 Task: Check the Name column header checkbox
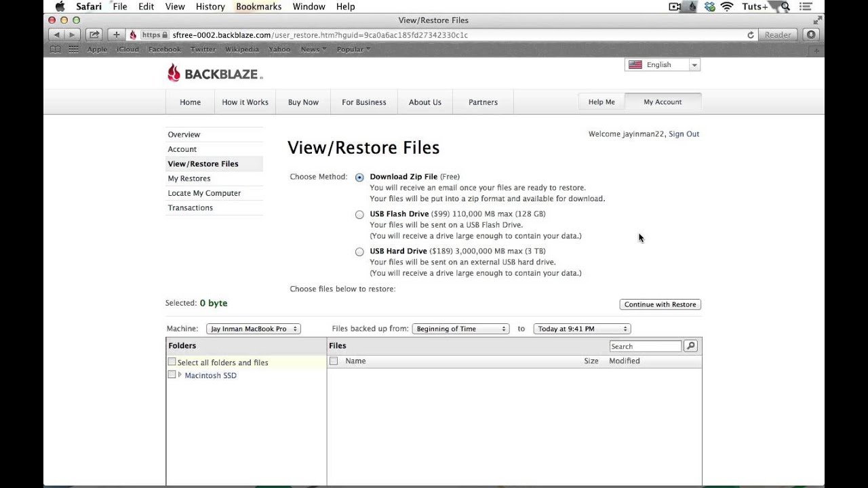(x=334, y=361)
